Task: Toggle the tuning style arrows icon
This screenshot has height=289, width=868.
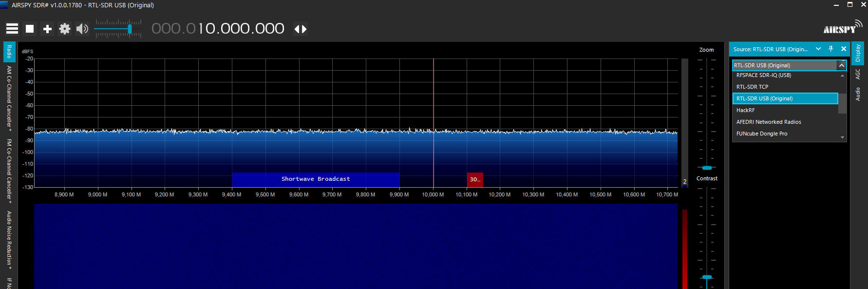Action: 301,29
